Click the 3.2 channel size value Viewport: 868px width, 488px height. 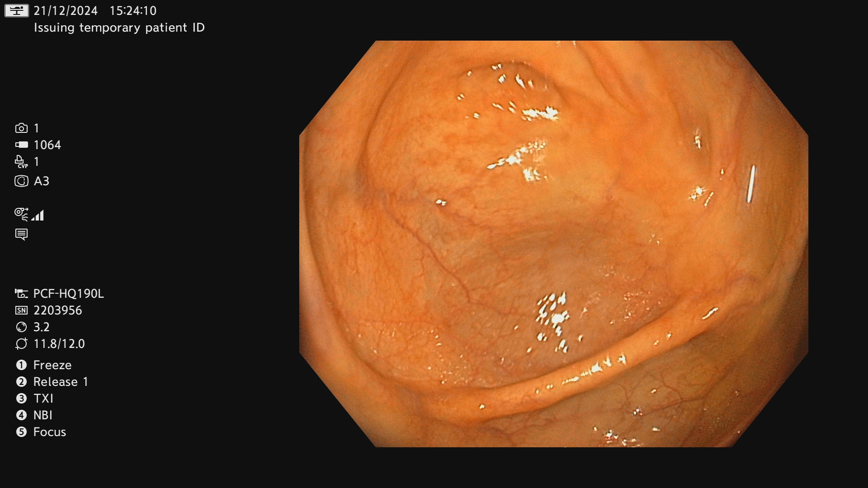42,327
